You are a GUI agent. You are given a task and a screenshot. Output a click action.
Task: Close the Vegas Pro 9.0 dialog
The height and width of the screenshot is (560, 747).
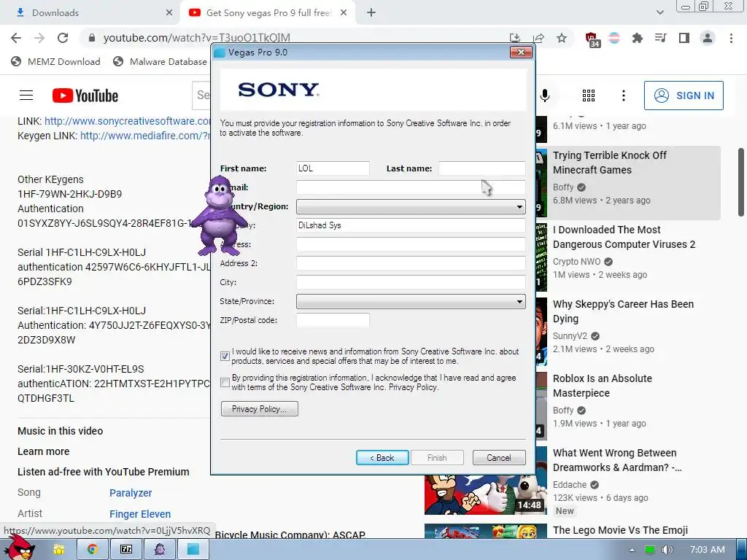tap(521, 52)
